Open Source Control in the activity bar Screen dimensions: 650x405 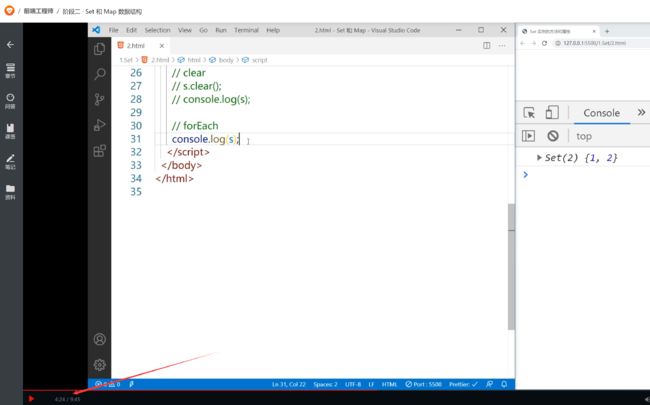(99, 99)
